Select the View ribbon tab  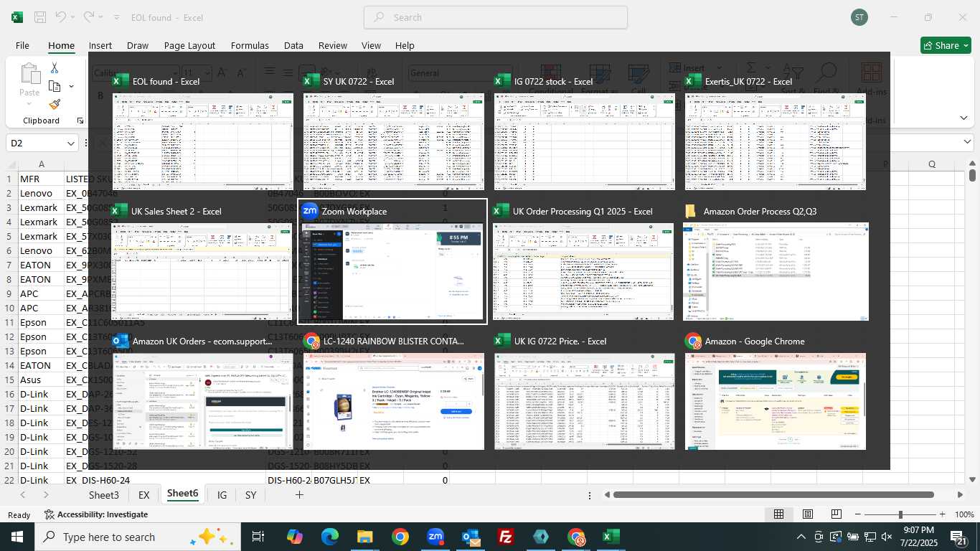coord(371,45)
